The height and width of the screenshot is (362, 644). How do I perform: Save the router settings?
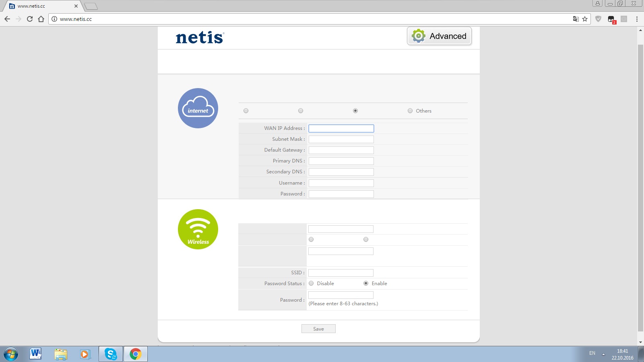(x=318, y=329)
